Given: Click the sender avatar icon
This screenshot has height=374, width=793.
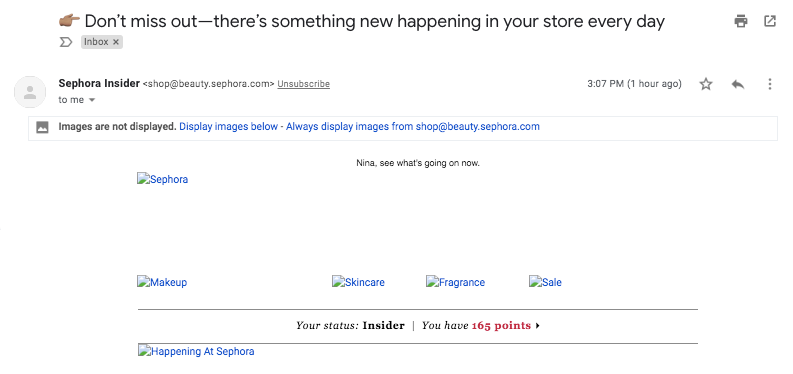Looking at the screenshot, I should coord(30,92).
